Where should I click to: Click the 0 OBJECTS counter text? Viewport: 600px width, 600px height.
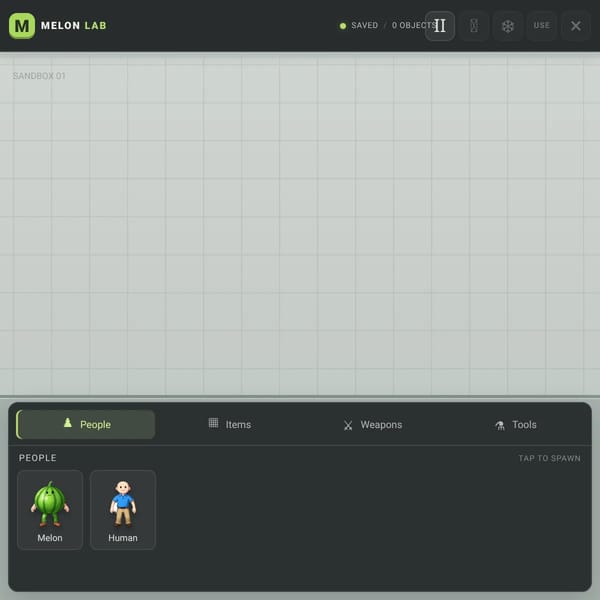[x=413, y=26]
